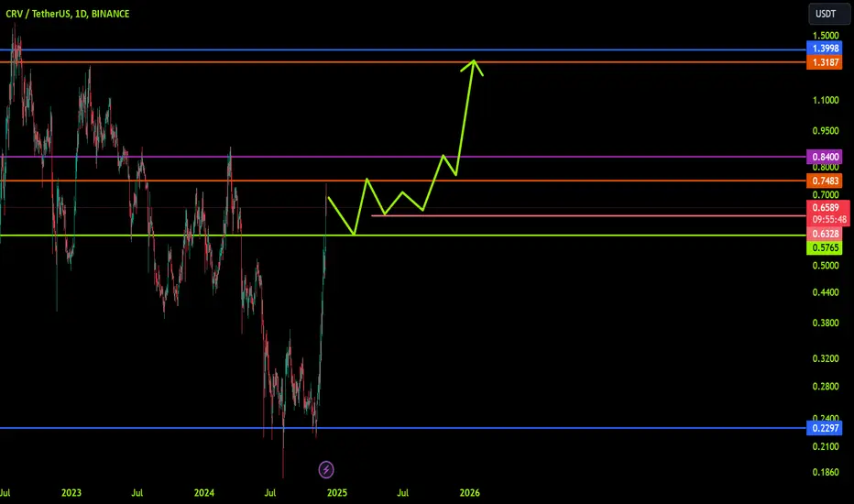The width and height of the screenshot is (854, 504).
Task: Click the 0.1860 price axis value
Action: [826, 473]
